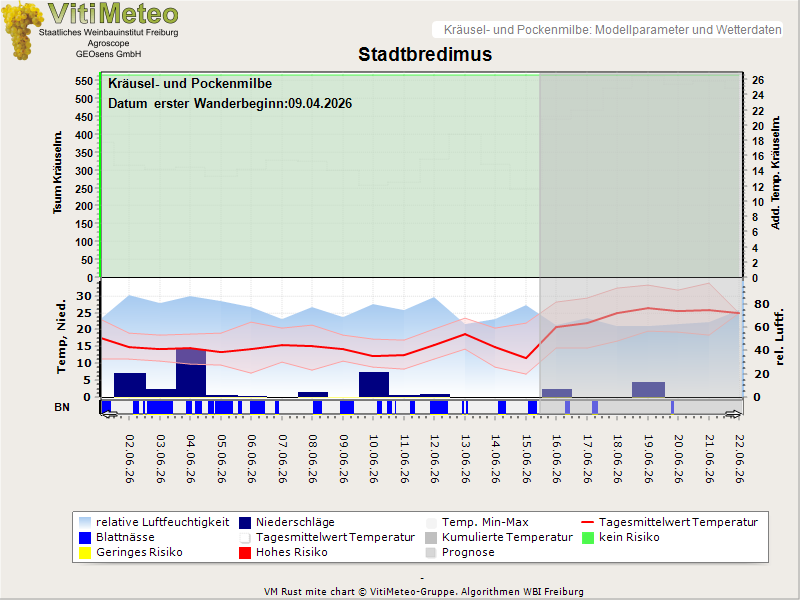Click the yellow Geringes Risiko legend swatch
This screenshot has width=800, height=600.
85,553
